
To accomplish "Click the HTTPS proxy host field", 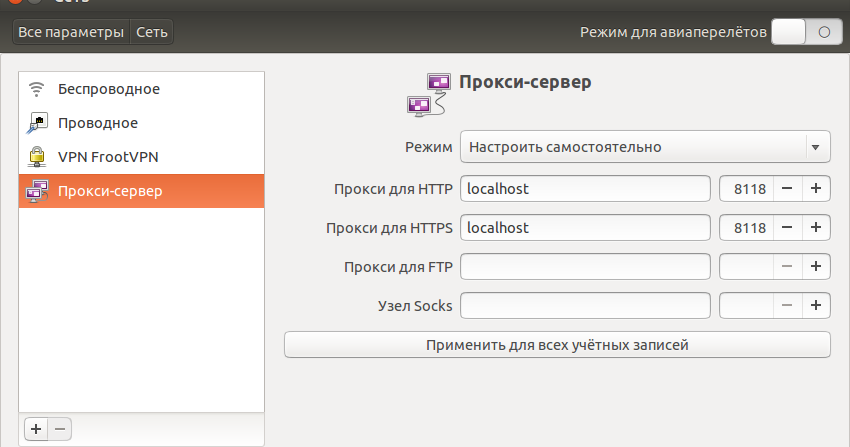I will pyautogui.click(x=585, y=228).
